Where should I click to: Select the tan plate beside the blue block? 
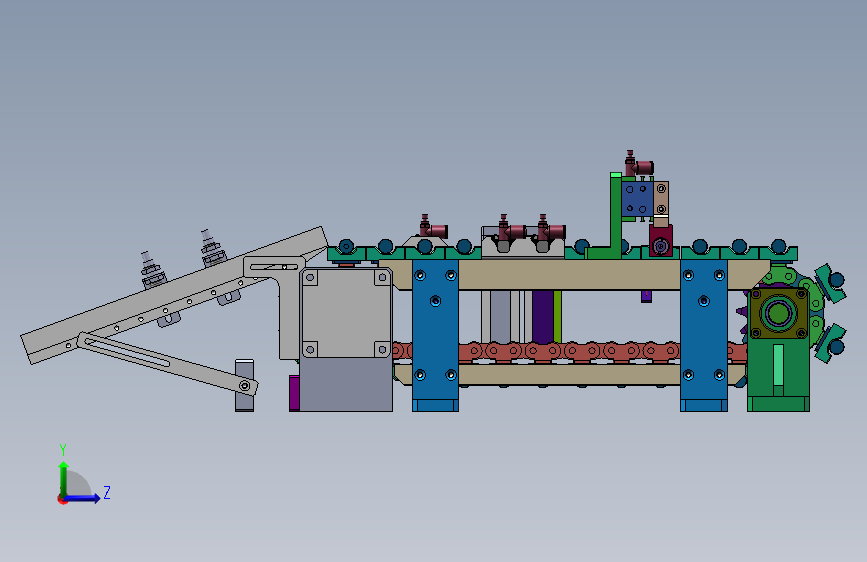click(x=661, y=198)
